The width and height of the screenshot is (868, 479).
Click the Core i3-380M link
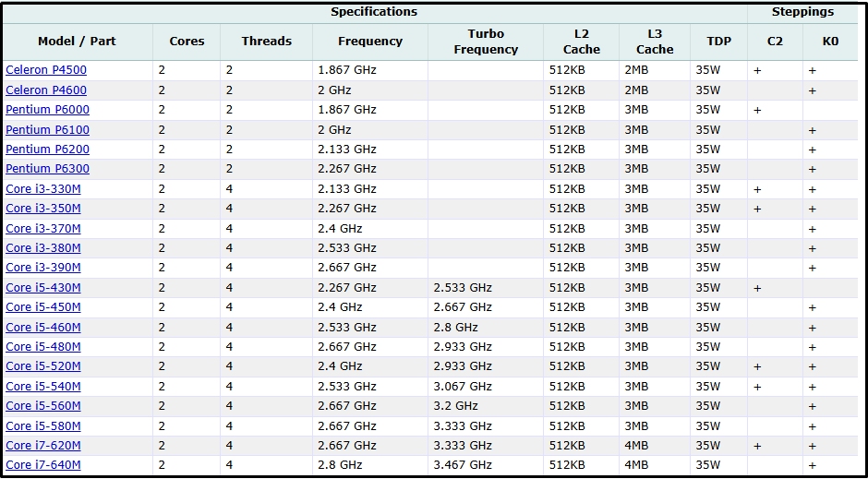[43, 248]
